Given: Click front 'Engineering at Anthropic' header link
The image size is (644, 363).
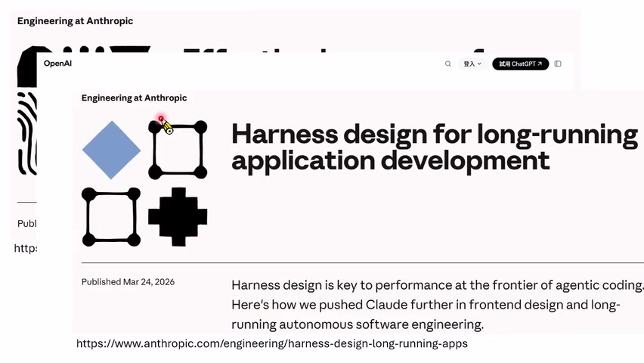Looking at the screenshot, I should (x=135, y=98).
